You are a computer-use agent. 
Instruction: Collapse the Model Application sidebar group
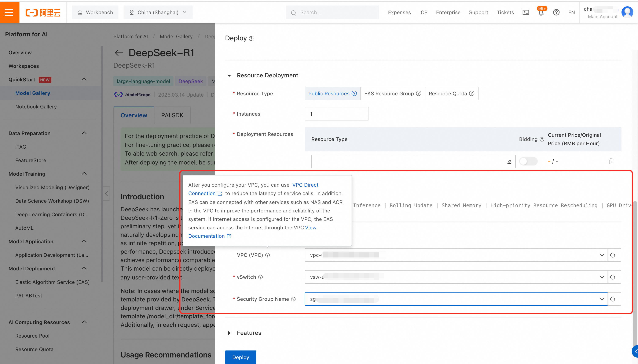[x=84, y=241]
